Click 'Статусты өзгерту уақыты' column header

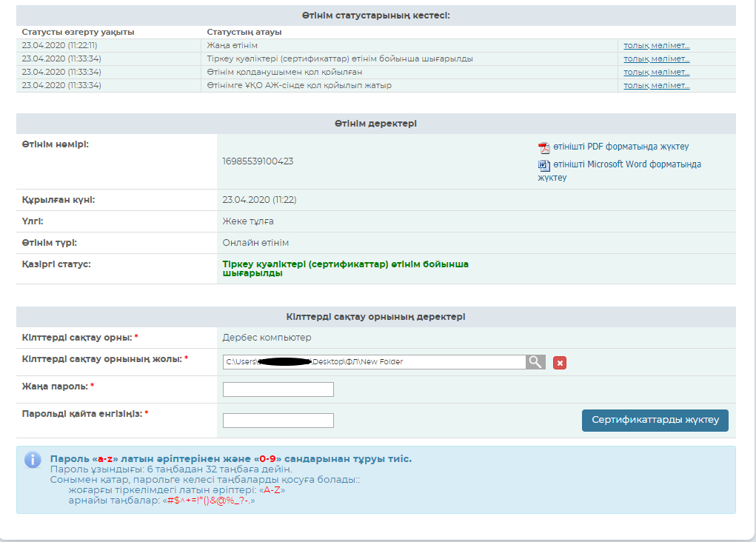coord(78,32)
